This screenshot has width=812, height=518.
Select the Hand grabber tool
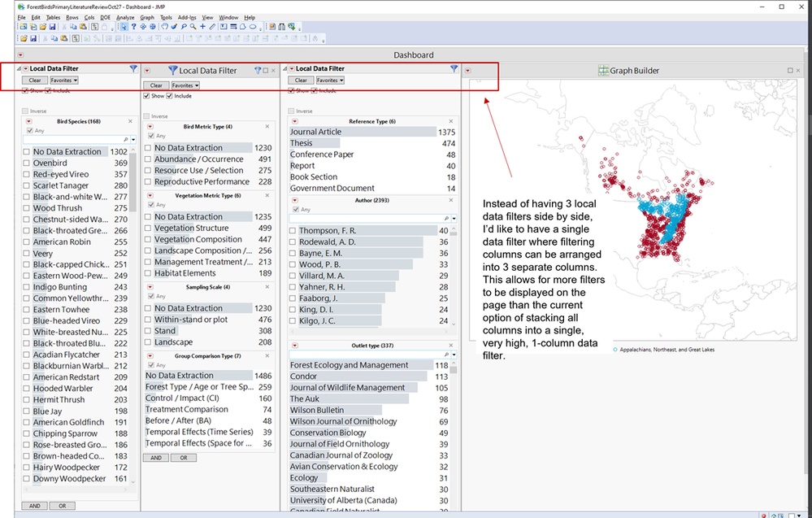163,27
